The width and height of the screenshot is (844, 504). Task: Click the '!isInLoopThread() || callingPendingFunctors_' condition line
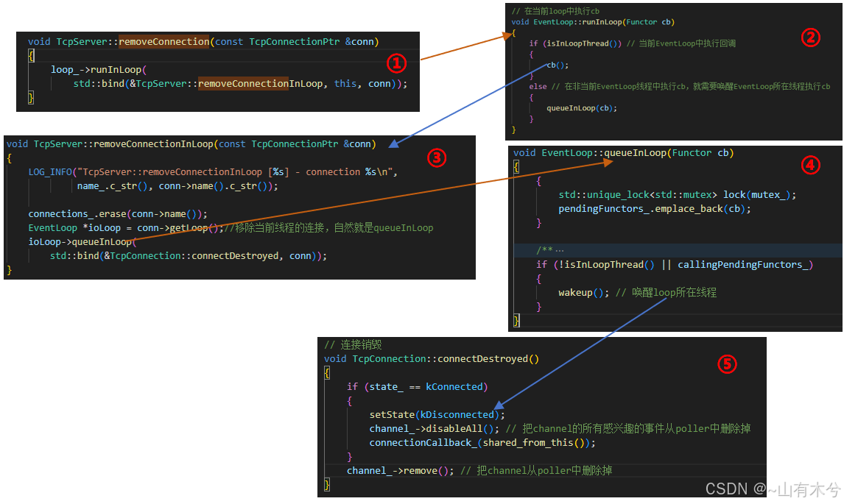coord(675,265)
